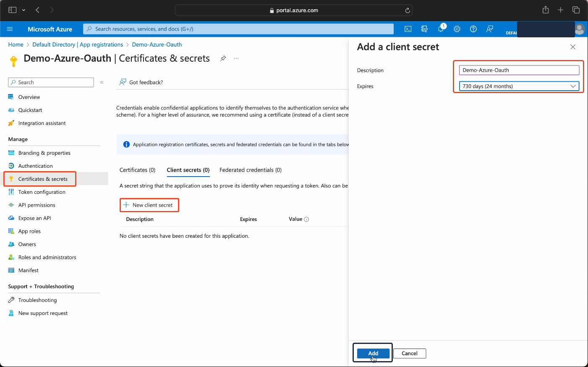
Task: Open the Federated credentials tab
Action: coord(250,170)
